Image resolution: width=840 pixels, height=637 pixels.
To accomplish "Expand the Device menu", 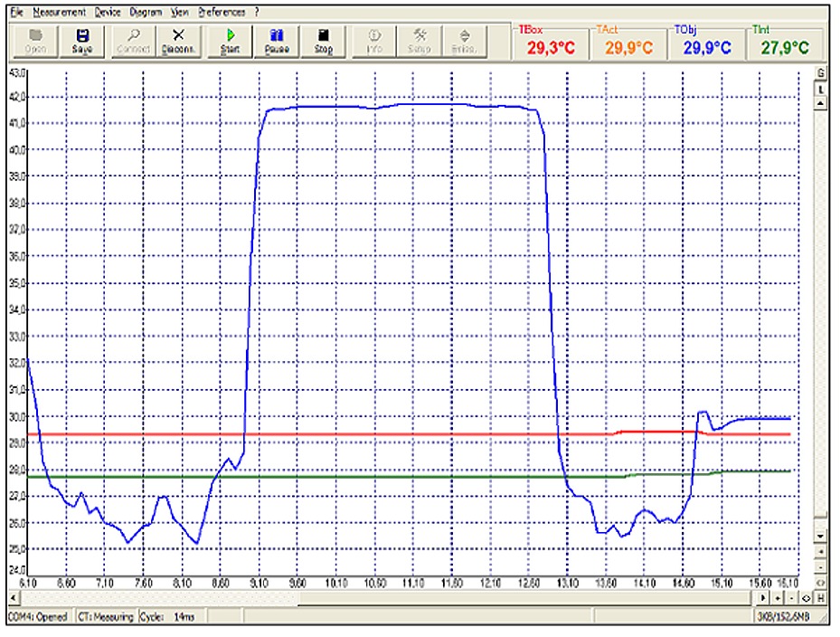I will point(107,13).
